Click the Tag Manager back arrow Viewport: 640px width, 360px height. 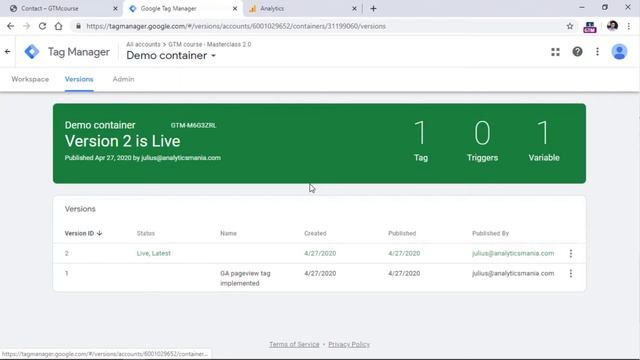click(7, 52)
